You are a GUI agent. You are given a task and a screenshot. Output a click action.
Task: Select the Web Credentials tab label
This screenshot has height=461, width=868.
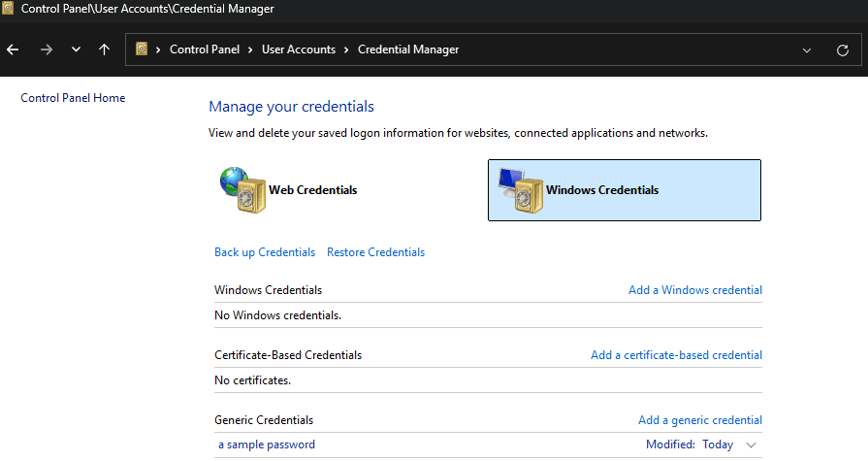click(312, 190)
